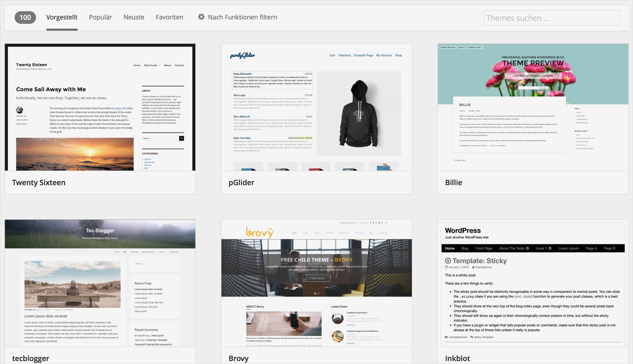The image size is (633, 364).
Task: Click the 100 theme count badge
Action: [25, 17]
